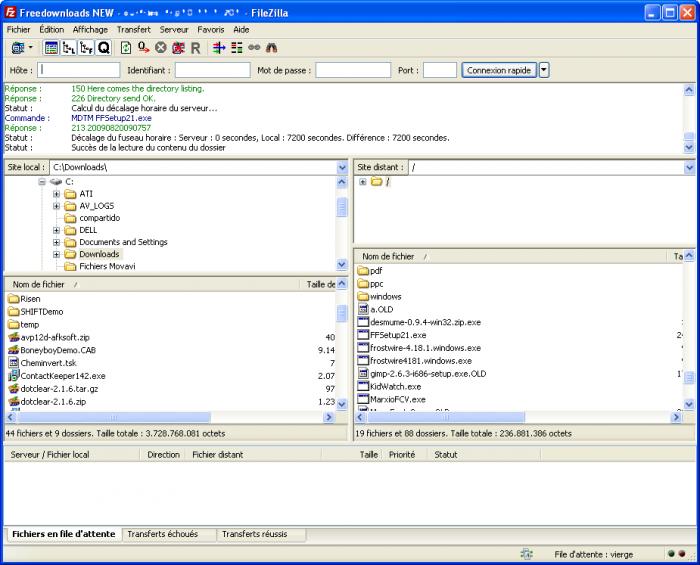Toggle the message log display
The image size is (700, 565).
pos(51,48)
